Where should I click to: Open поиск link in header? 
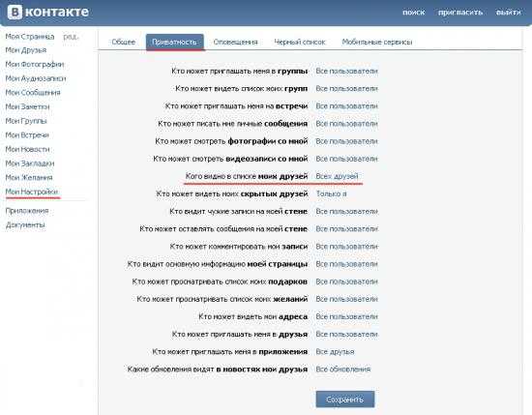[414, 13]
